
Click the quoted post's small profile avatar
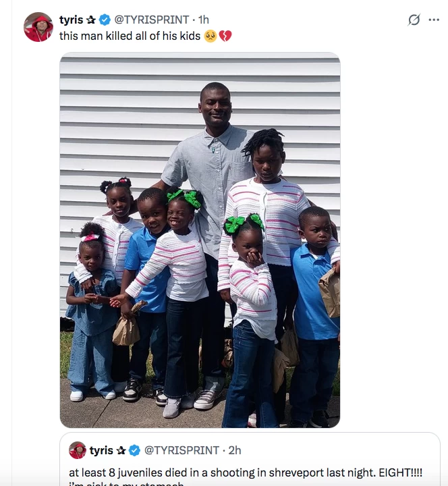click(78, 450)
